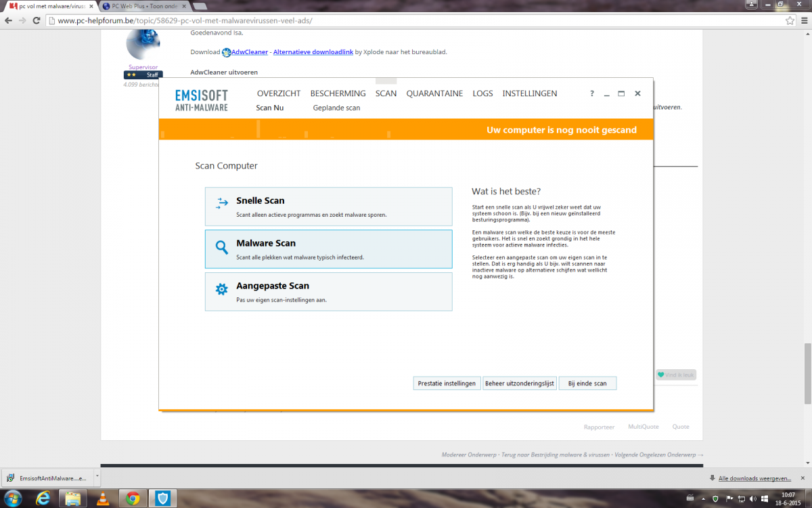Click the Vind ik leuk button
Screen dimensions: 812x508
(x=675, y=375)
